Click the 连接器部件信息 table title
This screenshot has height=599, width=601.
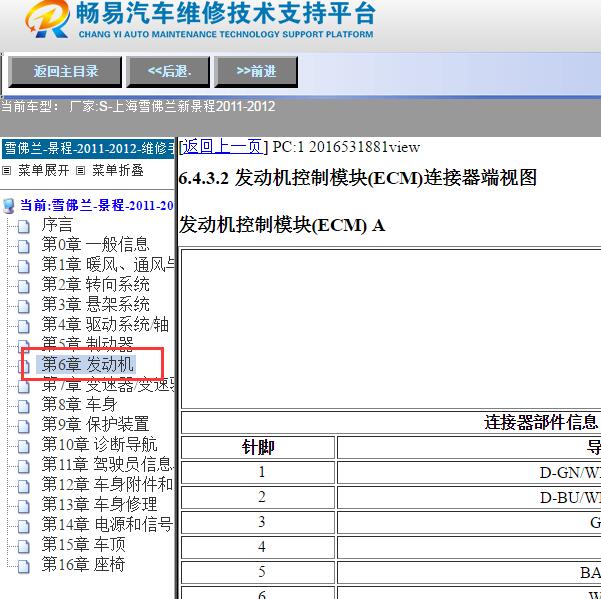(540, 423)
